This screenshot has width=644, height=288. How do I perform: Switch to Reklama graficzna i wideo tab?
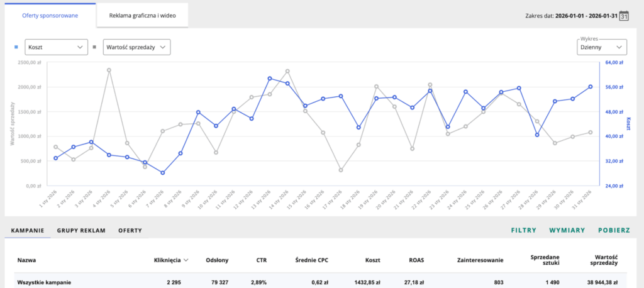coord(142,15)
